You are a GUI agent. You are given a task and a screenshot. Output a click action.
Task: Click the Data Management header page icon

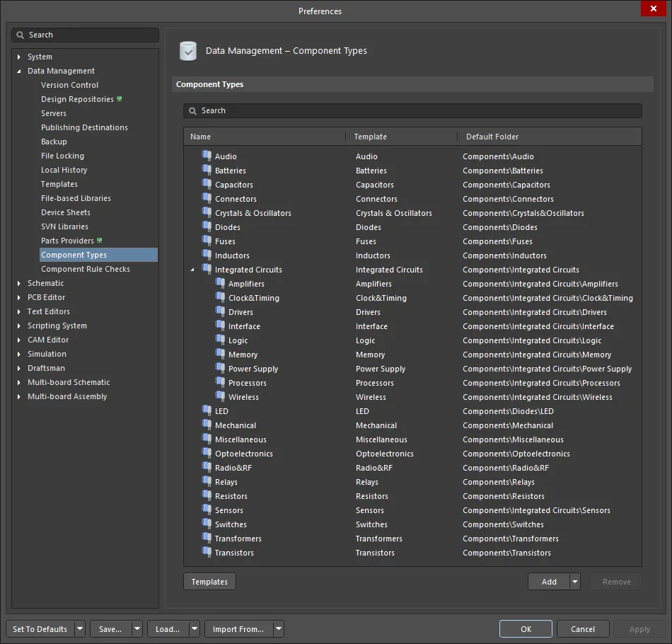pyautogui.click(x=187, y=51)
